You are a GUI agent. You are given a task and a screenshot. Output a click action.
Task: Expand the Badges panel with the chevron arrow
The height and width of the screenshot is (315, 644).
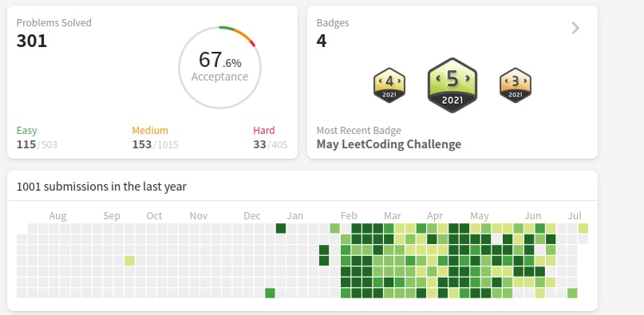[575, 28]
